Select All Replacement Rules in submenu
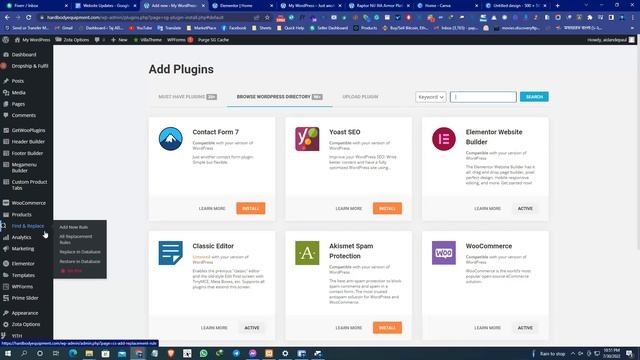This screenshot has width=640, height=360. (76, 239)
